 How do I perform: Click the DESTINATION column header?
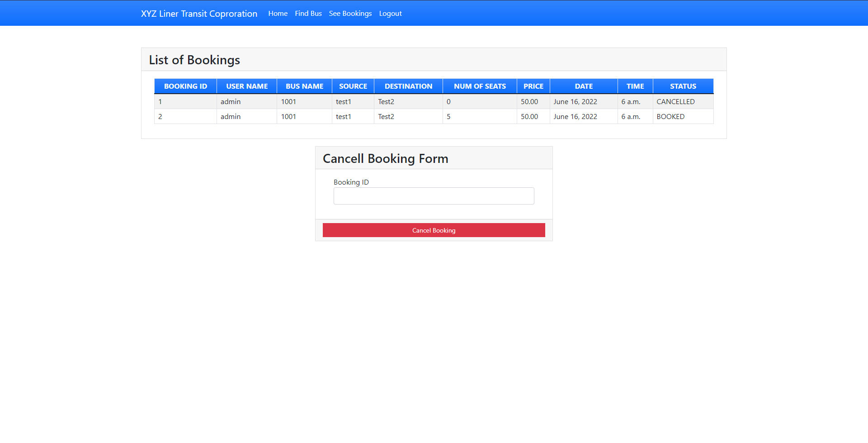tap(409, 86)
